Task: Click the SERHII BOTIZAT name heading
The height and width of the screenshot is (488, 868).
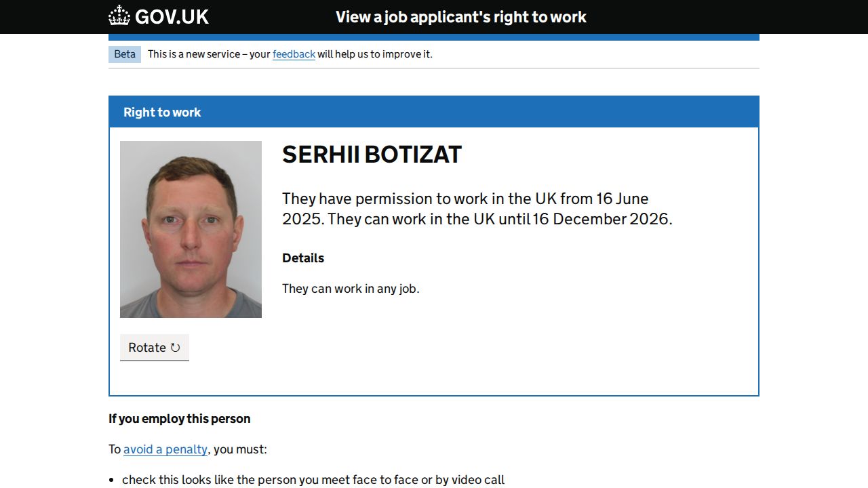Action: pyautogui.click(x=372, y=155)
